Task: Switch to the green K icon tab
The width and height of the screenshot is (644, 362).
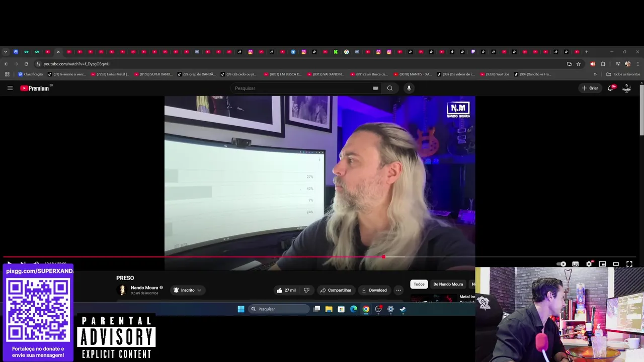Action: pos(336,52)
